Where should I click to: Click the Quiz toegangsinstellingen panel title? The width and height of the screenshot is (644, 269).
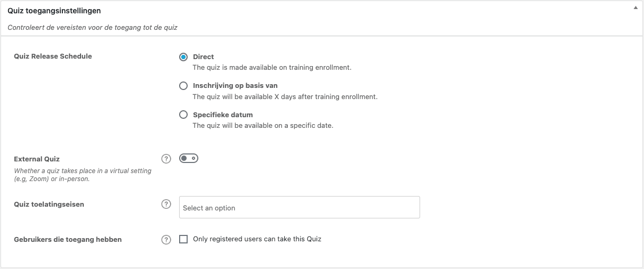(54, 11)
